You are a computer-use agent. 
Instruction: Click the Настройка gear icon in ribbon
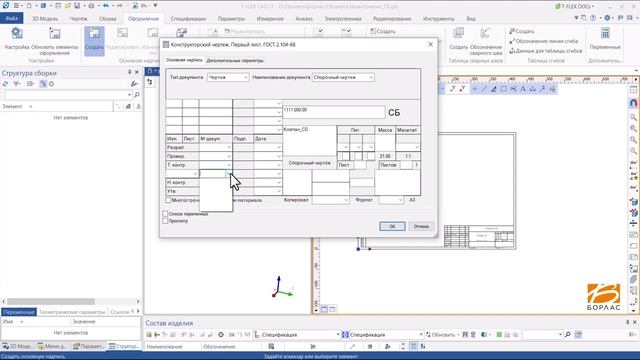pos(17,34)
